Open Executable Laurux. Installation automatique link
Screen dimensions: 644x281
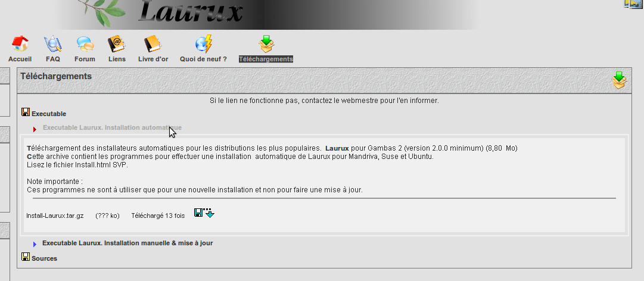coord(112,127)
